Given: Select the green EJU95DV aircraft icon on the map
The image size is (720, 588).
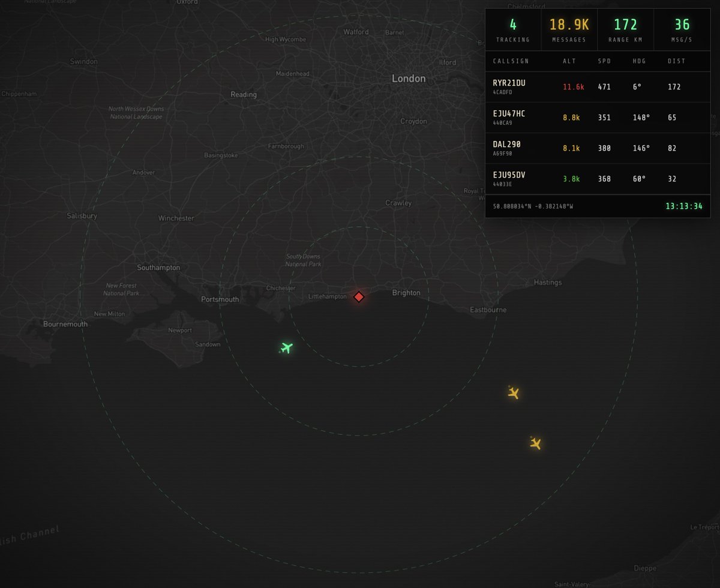Looking at the screenshot, I should click(x=287, y=347).
